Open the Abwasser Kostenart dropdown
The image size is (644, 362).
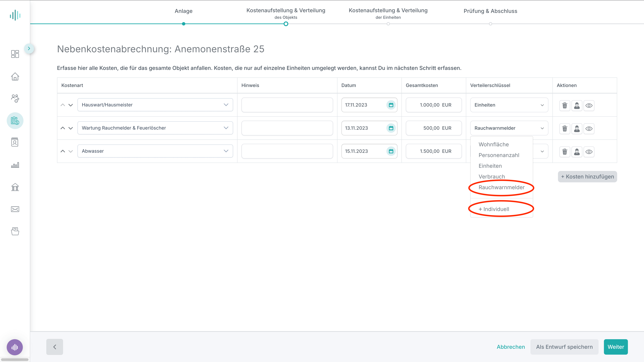(x=155, y=151)
